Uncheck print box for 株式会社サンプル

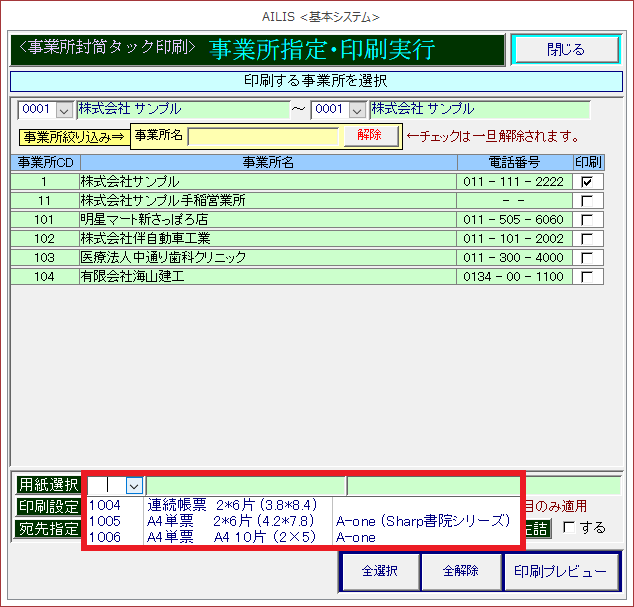coord(587,182)
